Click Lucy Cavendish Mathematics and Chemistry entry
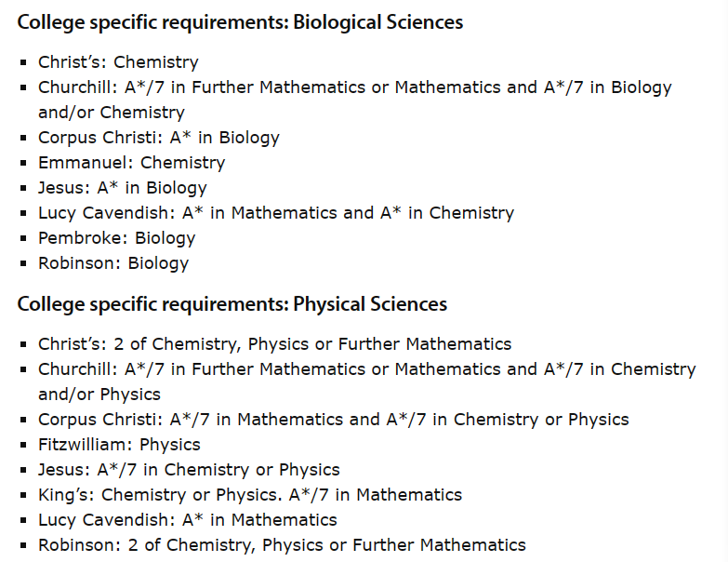Screen dimensions: 728x562 point(276,213)
